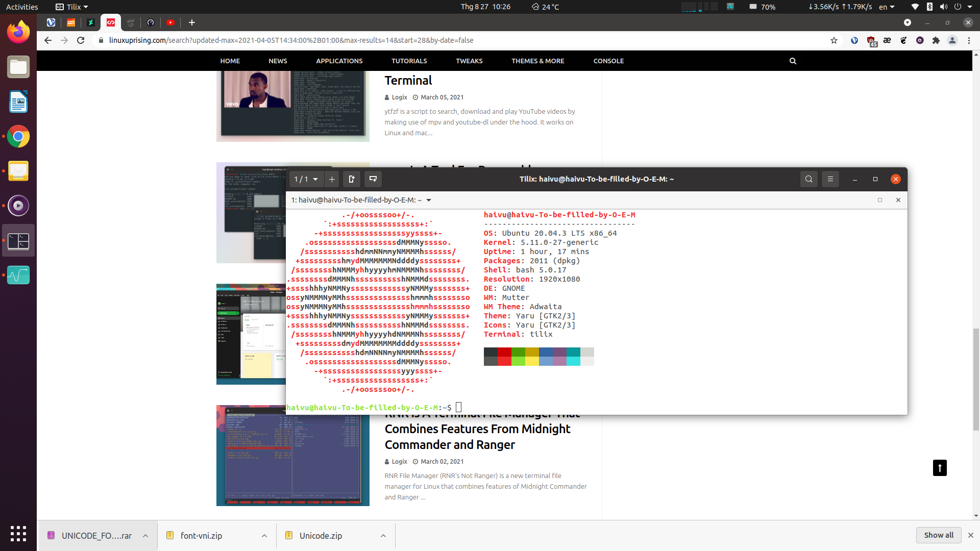Screen dimensions: 980x551
Task: Expand the system menu arrow in the top bar
Action: [970, 7]
